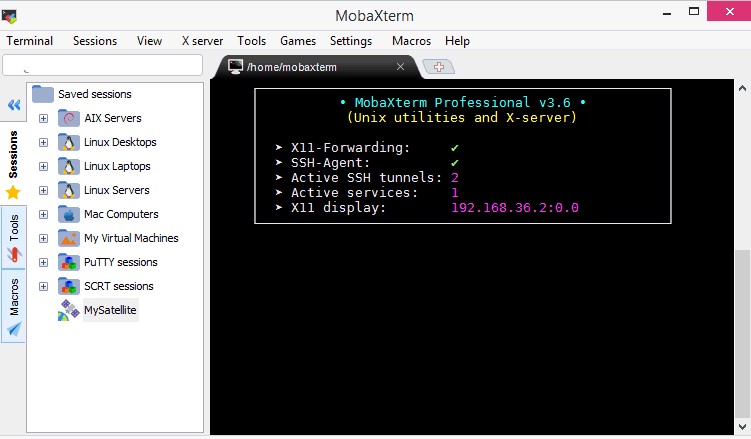Image resolution: width=751 pixels, height=439 pixels.
Task: Select the Linux Laptops label
Action: coord(117,166)
